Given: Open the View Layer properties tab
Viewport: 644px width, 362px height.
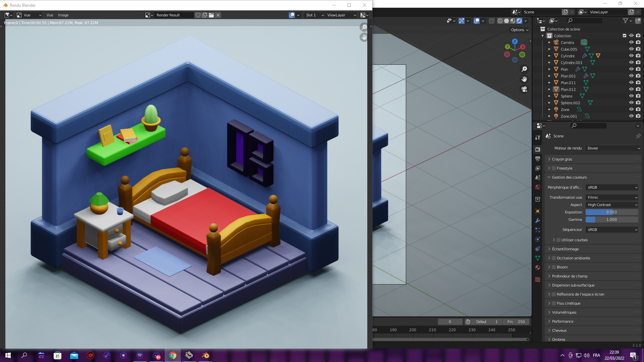Looking at the screenshot, I should coord(538,168).
